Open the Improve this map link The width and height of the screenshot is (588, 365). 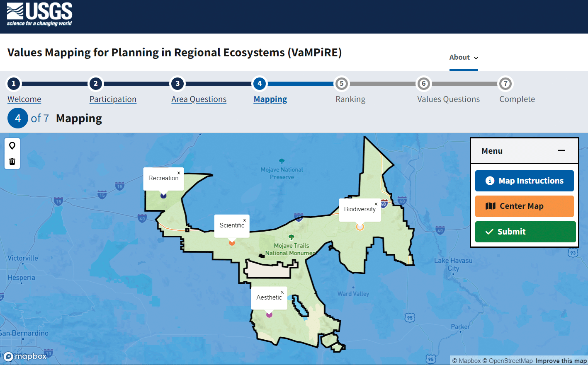[x=561, y=360]
